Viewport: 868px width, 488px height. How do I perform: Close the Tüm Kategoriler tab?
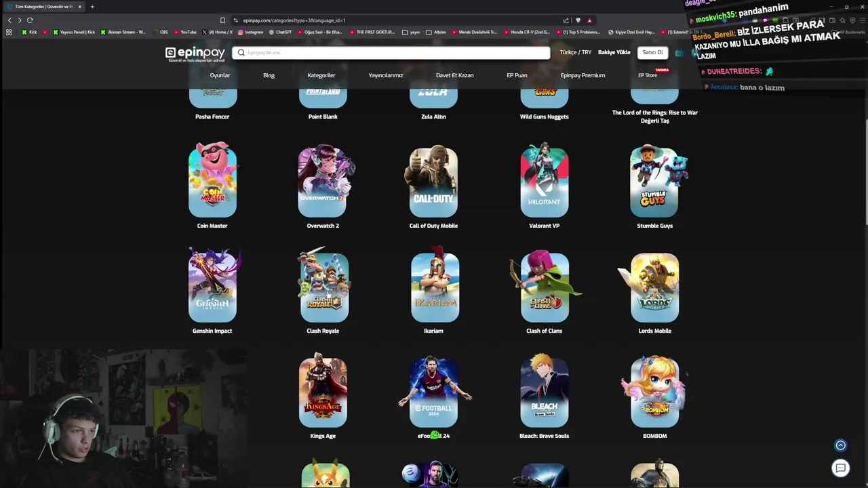pos(79,7)
